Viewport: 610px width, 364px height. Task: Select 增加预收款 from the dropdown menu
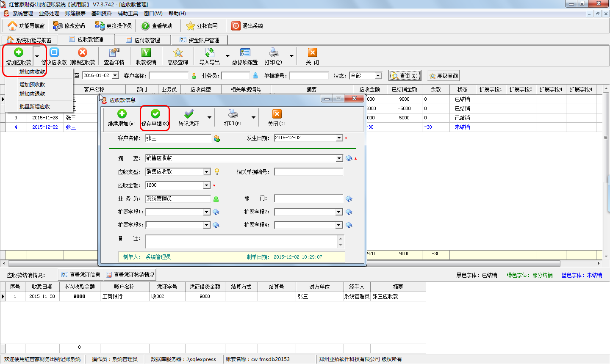32,85
